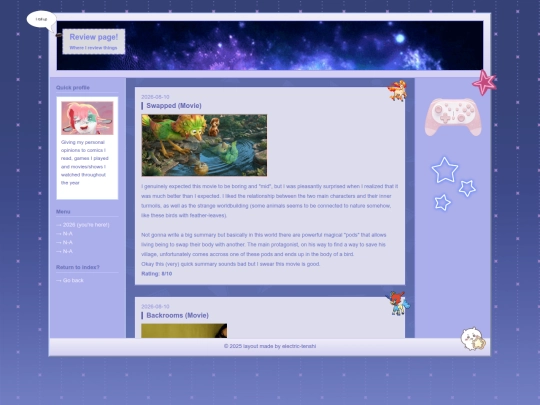Screen dimensions: 540x405
Task: Click the Return to index? heading
Action: click(x=77, y=267)
